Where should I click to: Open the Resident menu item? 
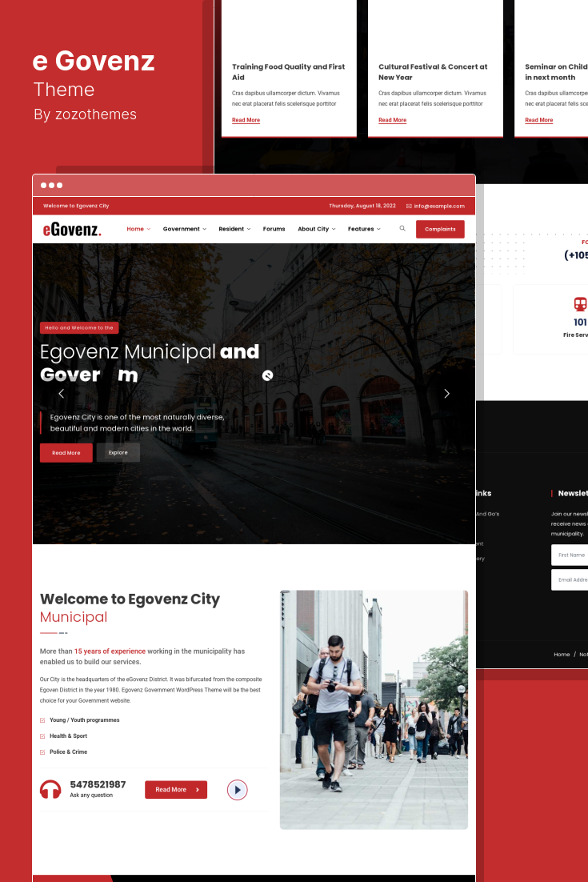coord(231,229)
